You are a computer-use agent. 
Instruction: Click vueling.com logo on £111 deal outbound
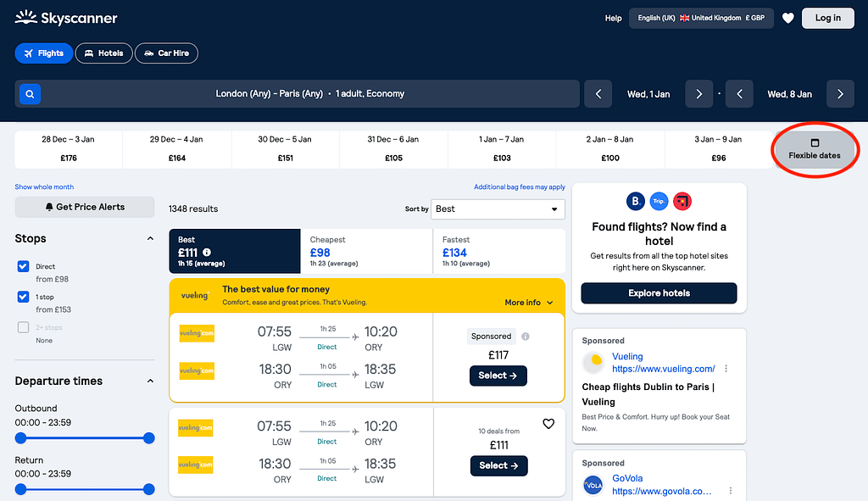tap(196, 428)
